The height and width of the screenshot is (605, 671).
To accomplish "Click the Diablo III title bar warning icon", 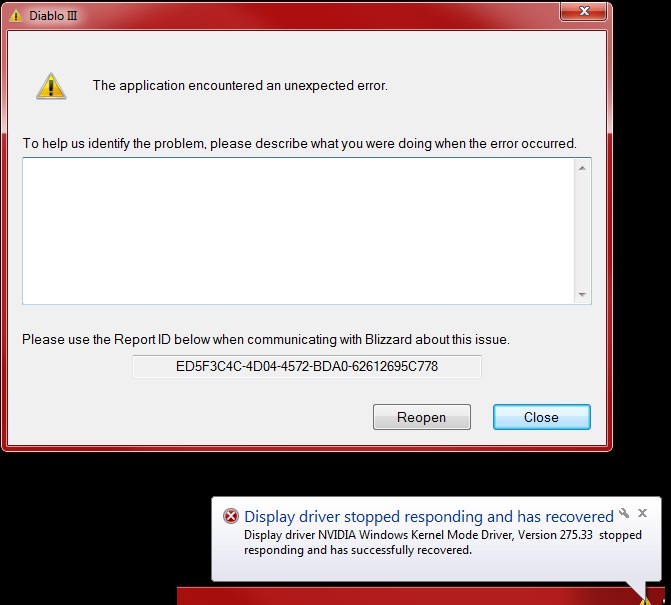I will pos(15,16).
